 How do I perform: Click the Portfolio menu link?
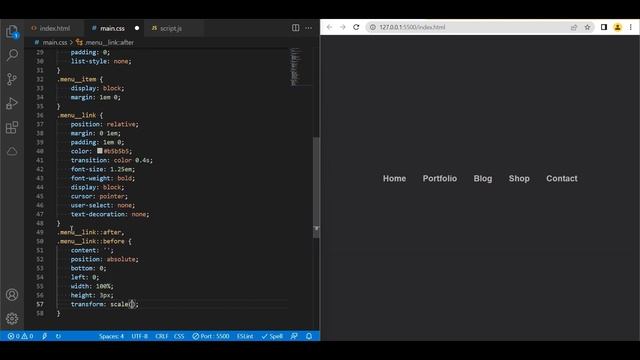point(440,178)
